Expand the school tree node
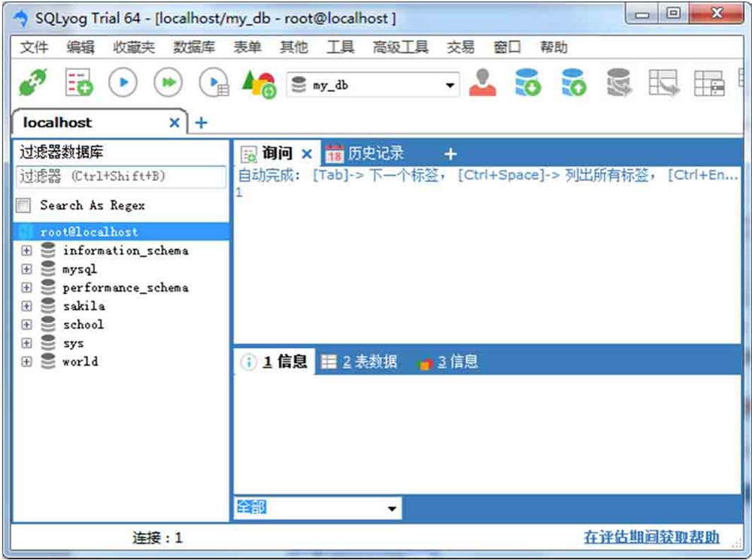Viewport: 752px width, 560px height. pos(27,324)
